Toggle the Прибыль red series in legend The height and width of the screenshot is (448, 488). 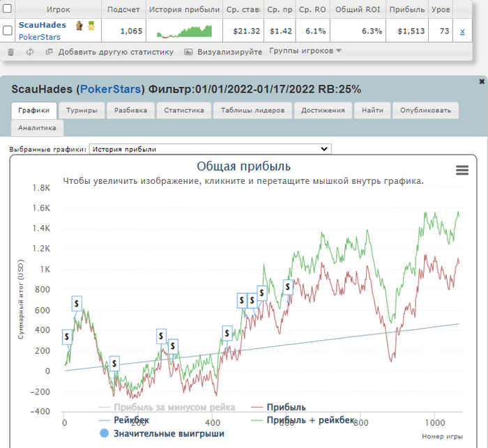coord(279,407)
